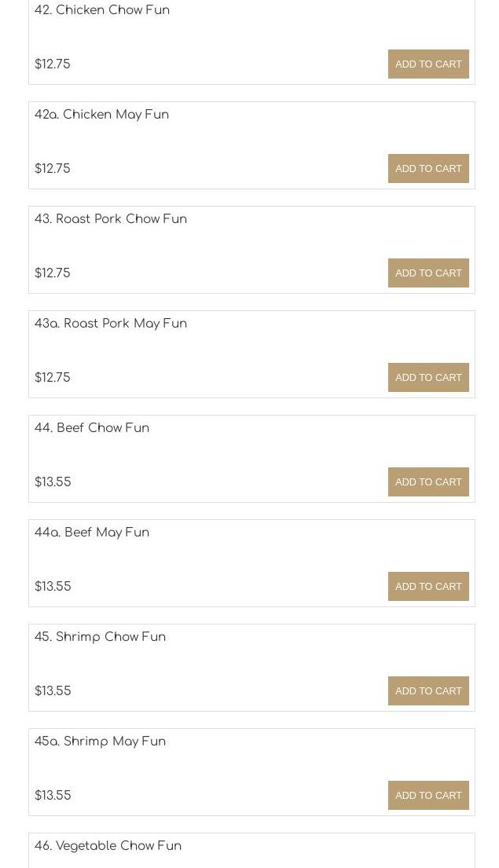This screenshot has width=499, height=868.
Task: Select 45a. Shrimp May Fun item name
Action: [100, 742]
